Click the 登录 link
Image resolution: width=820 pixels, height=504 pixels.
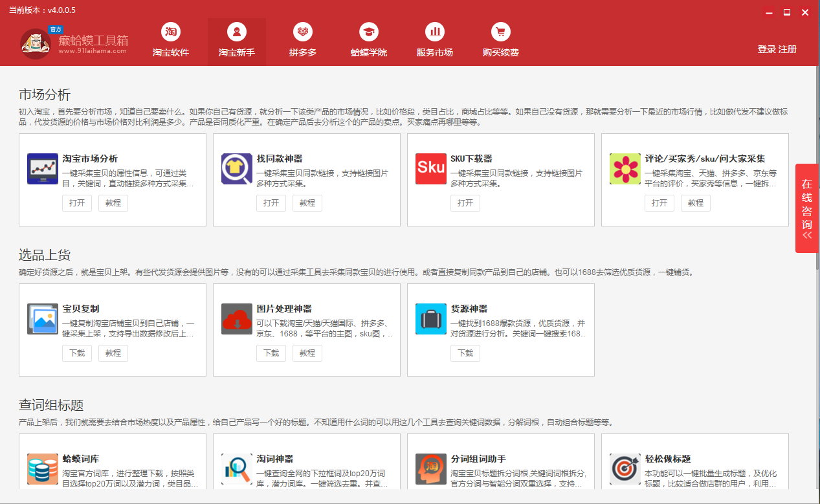point(766,49)
